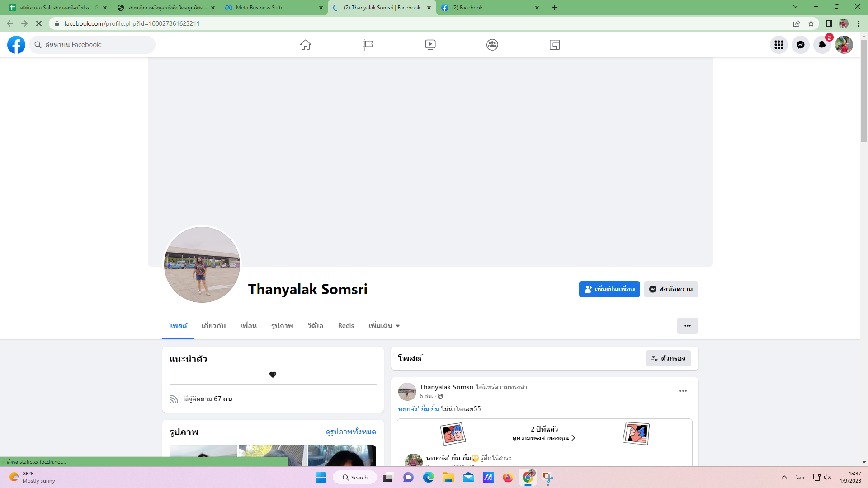Open the post's three-dots menu
This screenshot has width=868, height=488.
(683, 391)
